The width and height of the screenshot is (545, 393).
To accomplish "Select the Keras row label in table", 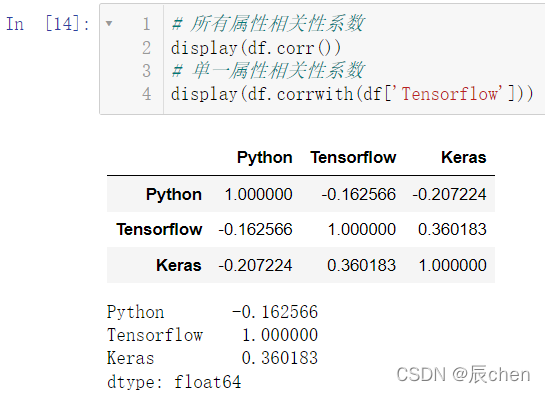I will pos(179,265).
